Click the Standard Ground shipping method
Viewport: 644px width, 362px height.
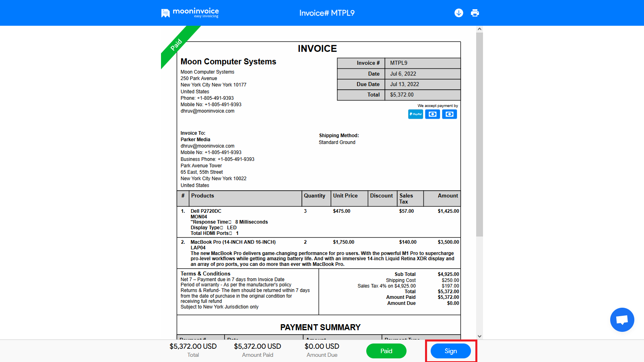click(337, 142)
